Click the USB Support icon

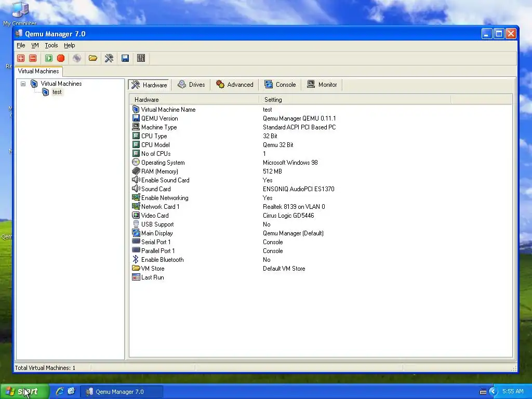pyautogui.click(x=136, y=224)
